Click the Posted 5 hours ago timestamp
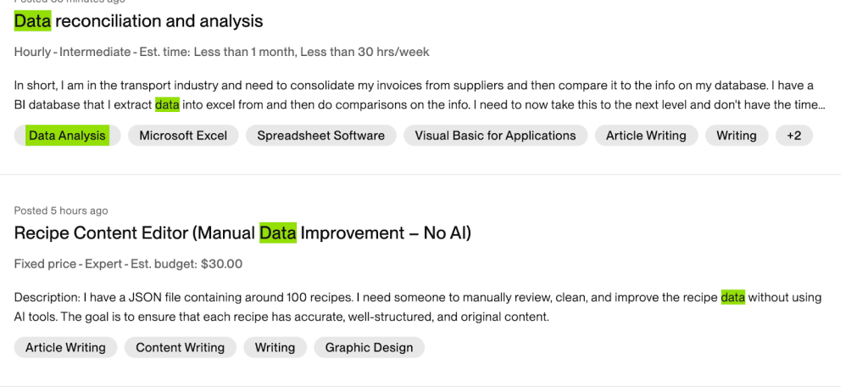The height and width of the screenshot is (387, 868). point(61,210)
